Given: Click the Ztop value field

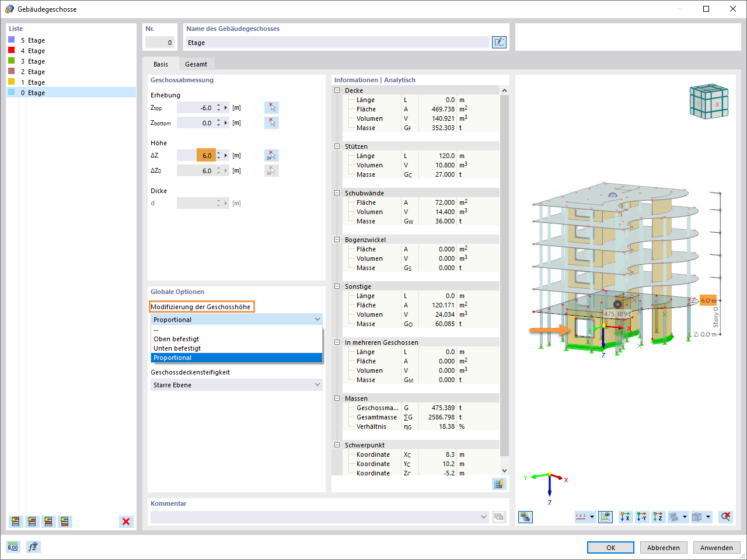Looking at the screenshot, I should pos(196,108).
